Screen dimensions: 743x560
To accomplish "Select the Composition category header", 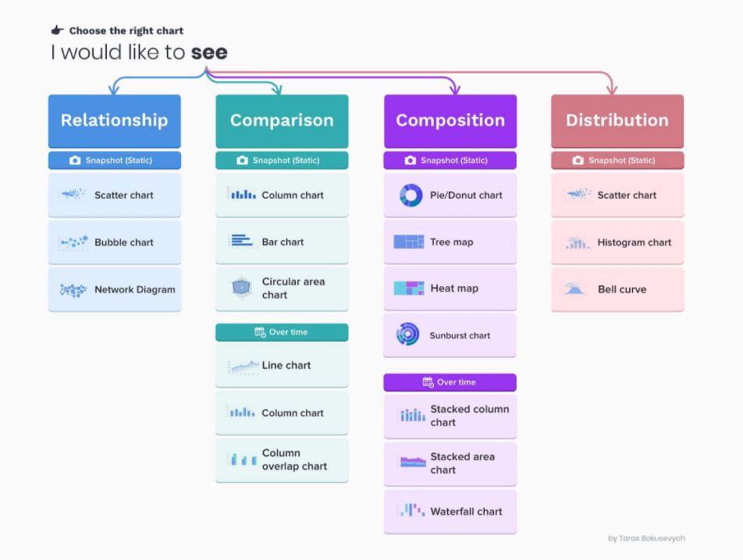I will click(x=450, y=121).
